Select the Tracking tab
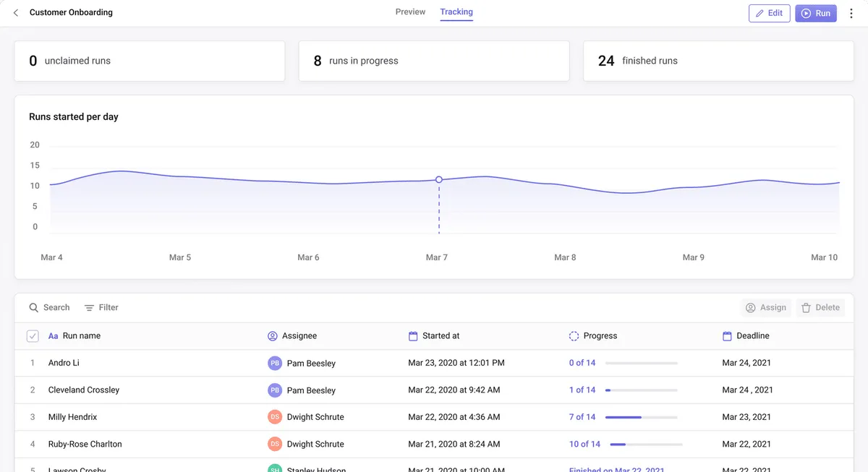 [x=456, y=12]
